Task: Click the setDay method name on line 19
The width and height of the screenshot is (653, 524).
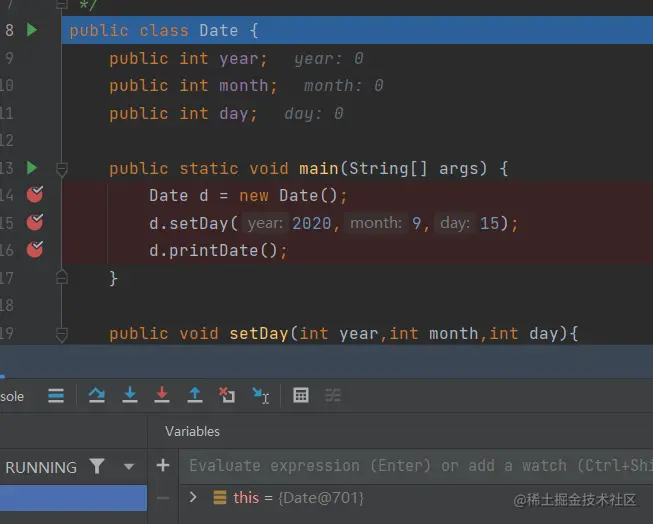Action: tap(259, 334)
